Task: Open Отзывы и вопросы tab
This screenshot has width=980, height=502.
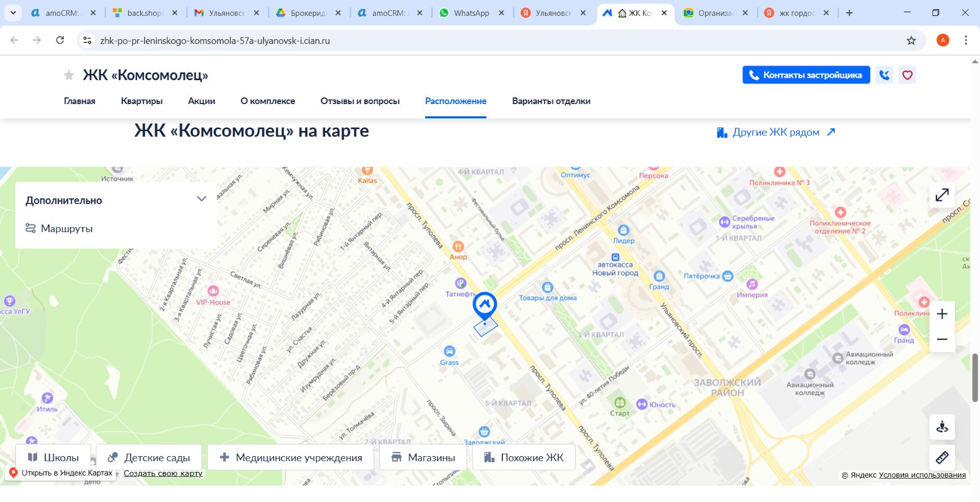Action: 360,101
